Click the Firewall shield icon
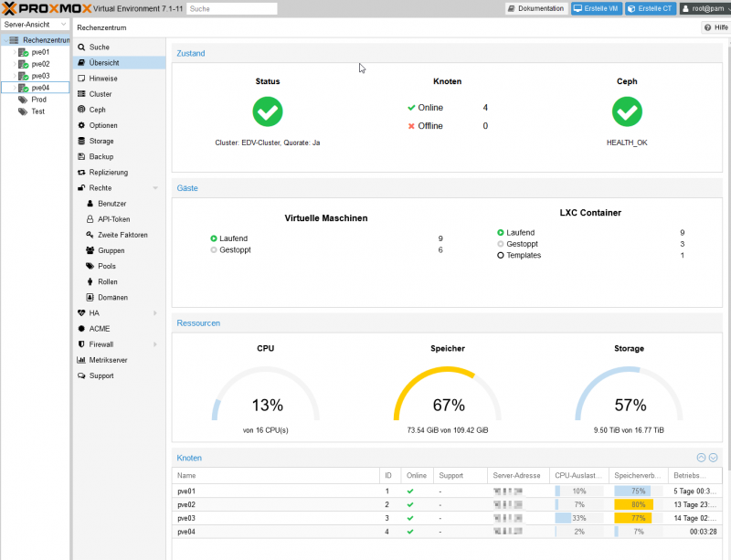This screenshot has width=731, height=560. 81,344
